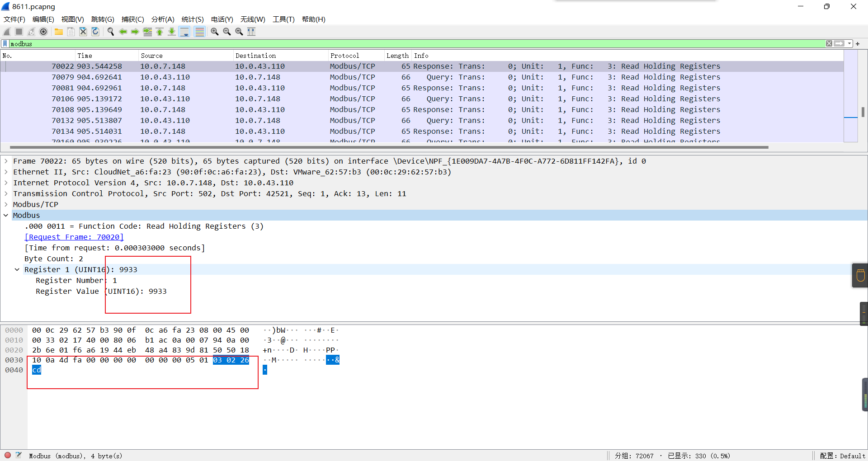Select packet 70132 in the list
Screen dimensions: 868x461
[x=422, y=121]
